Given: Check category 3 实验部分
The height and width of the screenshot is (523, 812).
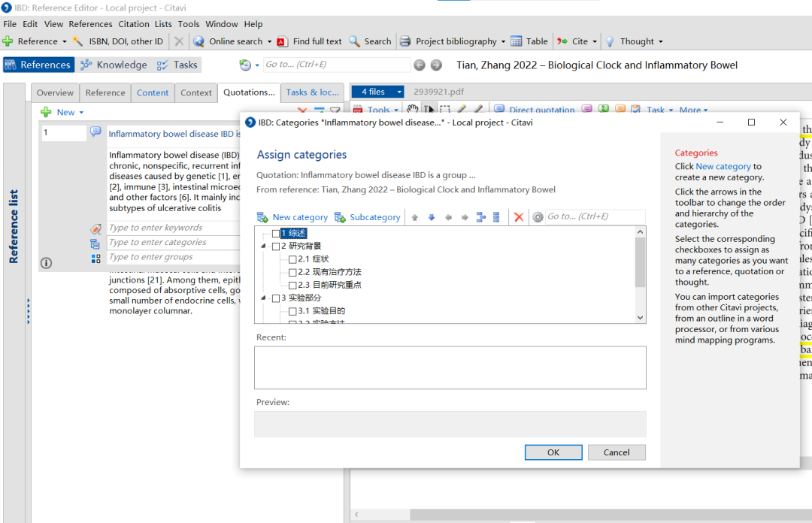Looking at the screenshot, I should click(x=275, y=298).
